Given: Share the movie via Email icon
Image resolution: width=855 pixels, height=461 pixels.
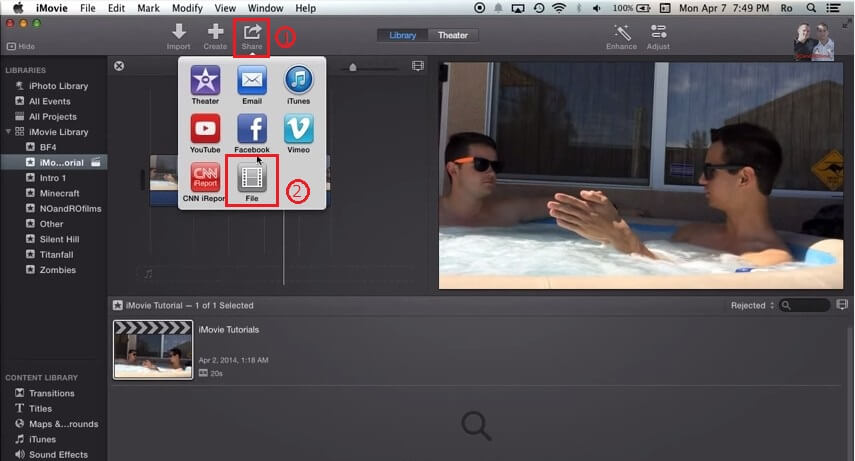Looking at the screenshot, I should [252, 85].
